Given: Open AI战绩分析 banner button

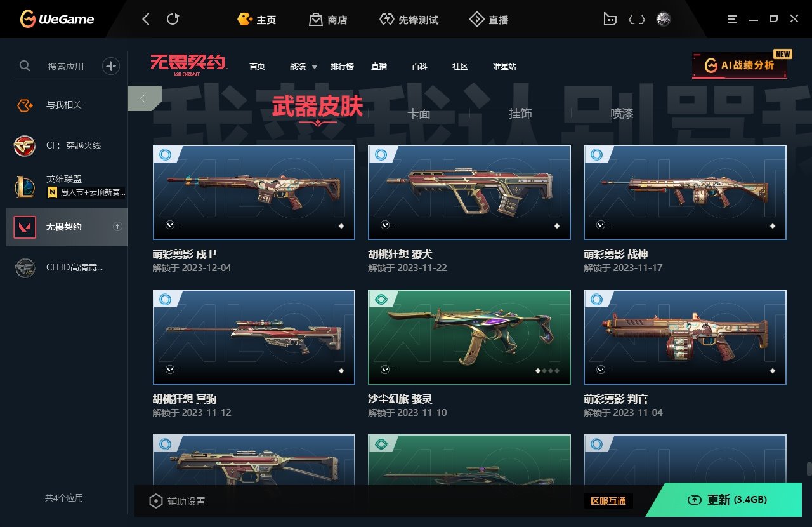Looking at the screenshot, I should (x=740, y=65).
